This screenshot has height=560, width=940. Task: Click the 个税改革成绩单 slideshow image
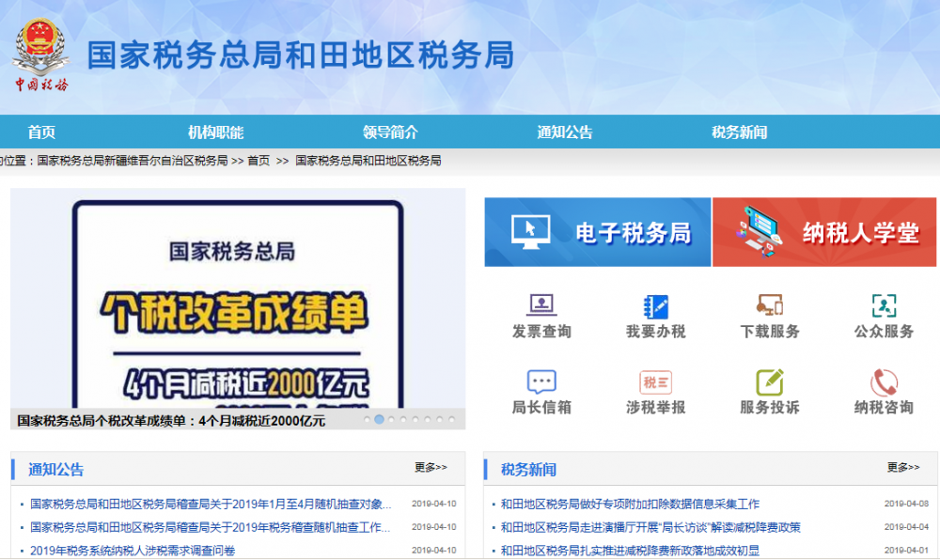pyautogui.click(x=238, y=301)
